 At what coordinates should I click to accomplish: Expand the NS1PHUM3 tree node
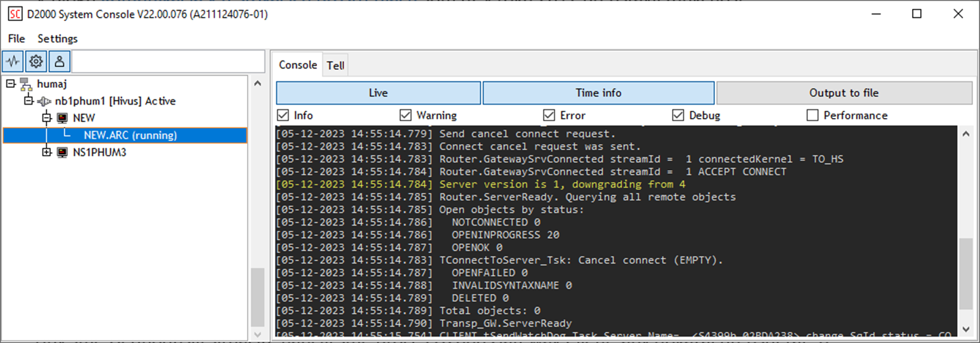click(x=47, y=152)
